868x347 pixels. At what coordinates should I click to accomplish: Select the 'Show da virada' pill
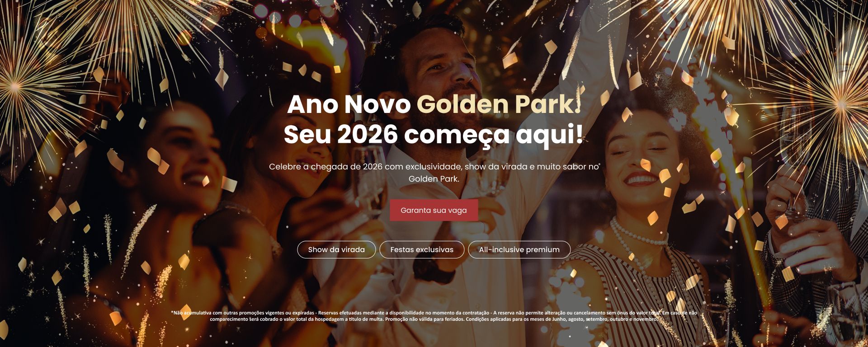(x=336, y=249)
